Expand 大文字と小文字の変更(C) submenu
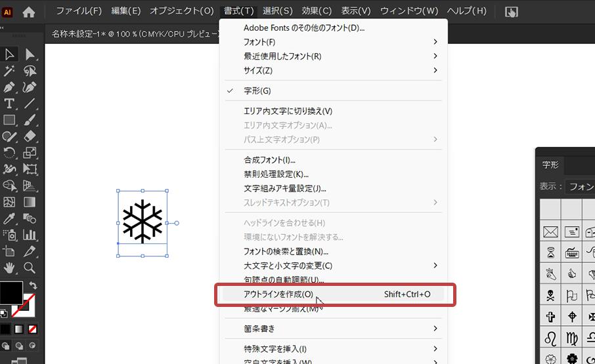The width and height of the screenshot is (595, 364). point(333,266)
